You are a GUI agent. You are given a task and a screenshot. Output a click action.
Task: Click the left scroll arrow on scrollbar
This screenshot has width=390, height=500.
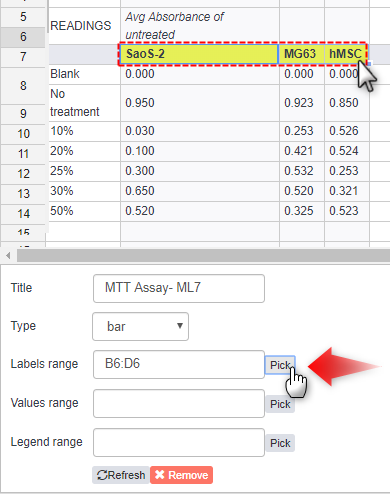tap(8, 256)
